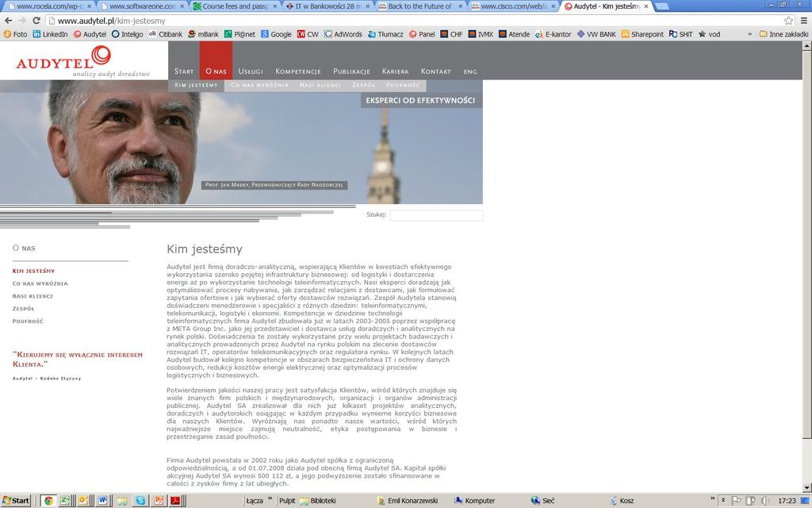Open Co nas wyróżnia in the sidebar
This screenshot has width=812, height=508.
pos(40,283)
